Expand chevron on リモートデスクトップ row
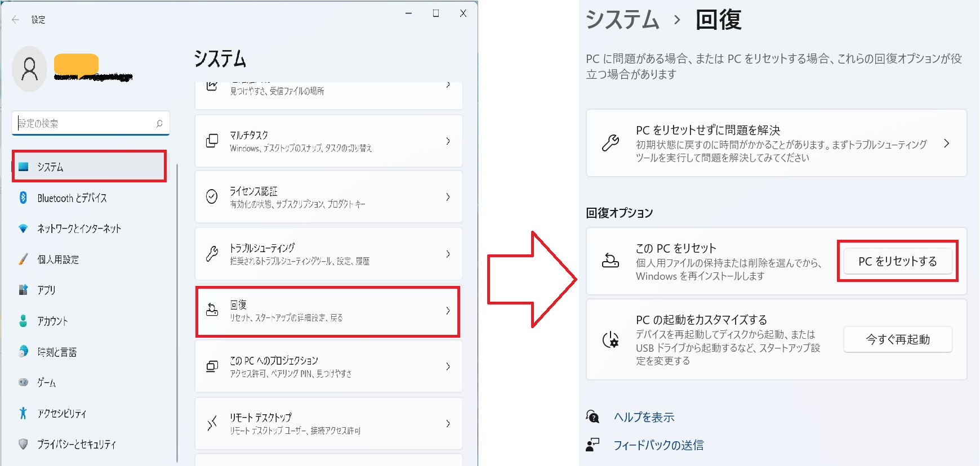980x466 pixels. click(x=448, y=423)
